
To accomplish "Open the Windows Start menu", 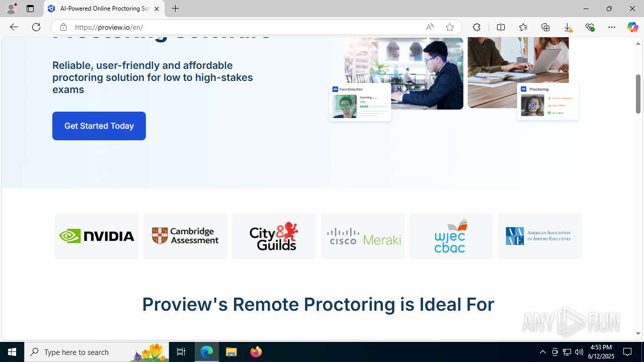I will pos(12,352).
